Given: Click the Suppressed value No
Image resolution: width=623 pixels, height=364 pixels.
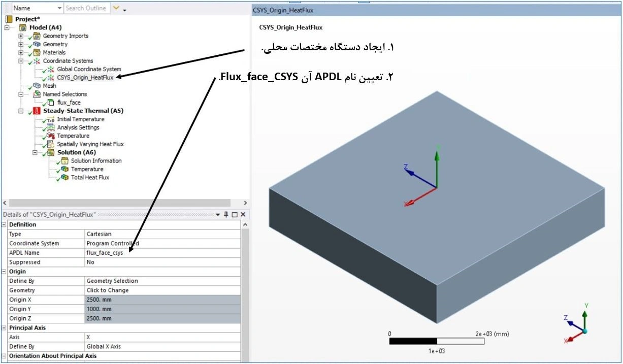Looking at the screenshot, I should tap(162, 262).
